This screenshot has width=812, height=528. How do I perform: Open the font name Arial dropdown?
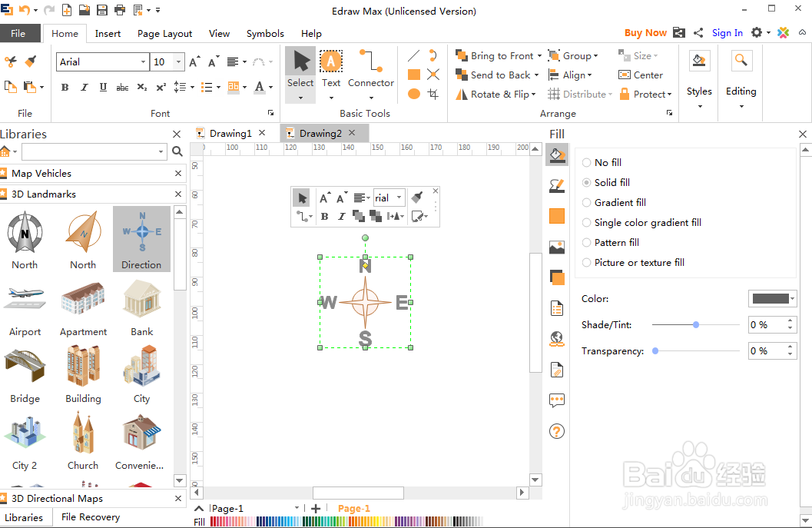[x=143, y=61]
